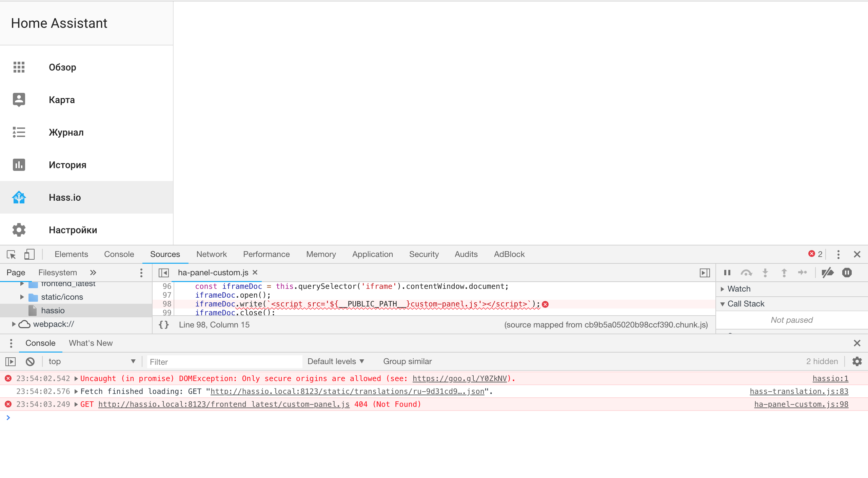This screenshot has height=478, width=868.
Task: Clear the console with the clear icon
Action: click(x=30, y=361)
